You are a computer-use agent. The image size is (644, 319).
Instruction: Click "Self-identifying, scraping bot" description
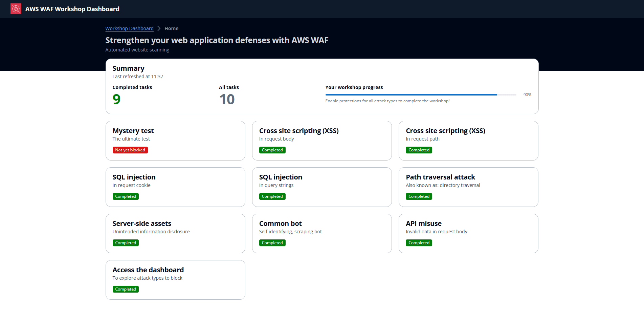pos(291,232)
